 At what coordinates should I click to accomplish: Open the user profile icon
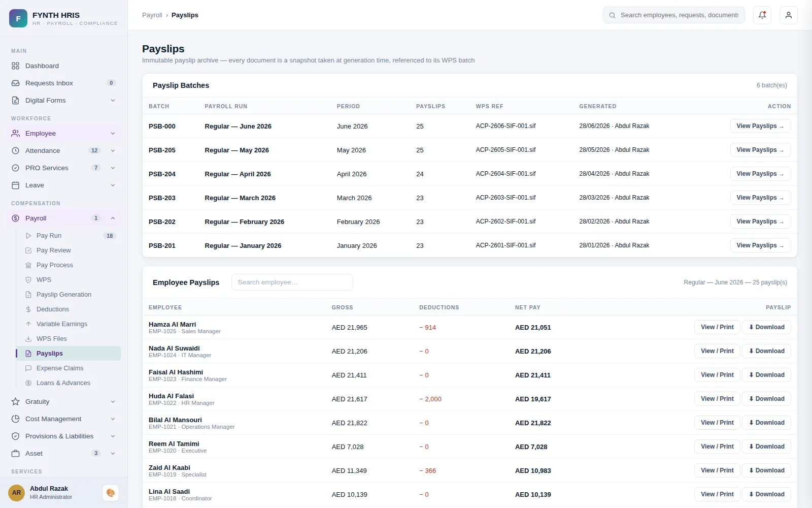(x=789, y=15)
